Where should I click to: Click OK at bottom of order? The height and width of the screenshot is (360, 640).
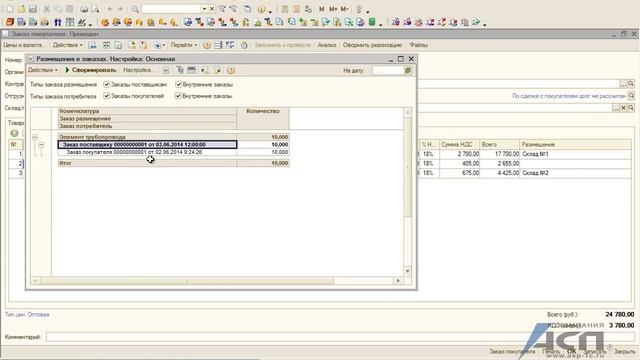pyautogui.click(x=571, y=351)
